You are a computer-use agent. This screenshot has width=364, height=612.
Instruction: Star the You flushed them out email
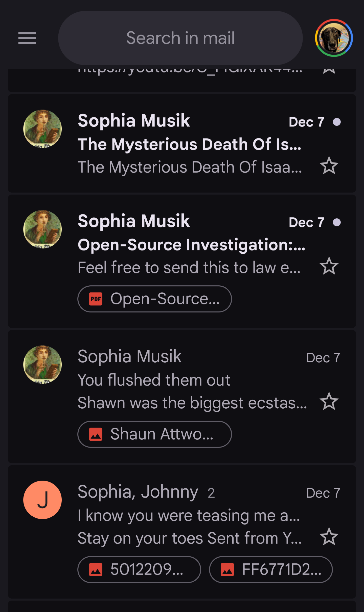[329, 402]
